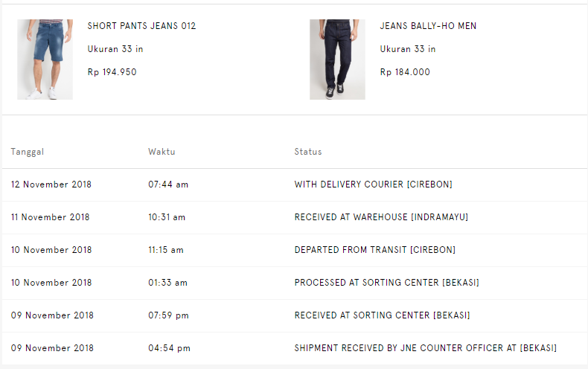Select RECEIVED AT WAREHOUSE [INDRAMAYU] status
This screenshot has height=369, width=588.
[381, 217]
